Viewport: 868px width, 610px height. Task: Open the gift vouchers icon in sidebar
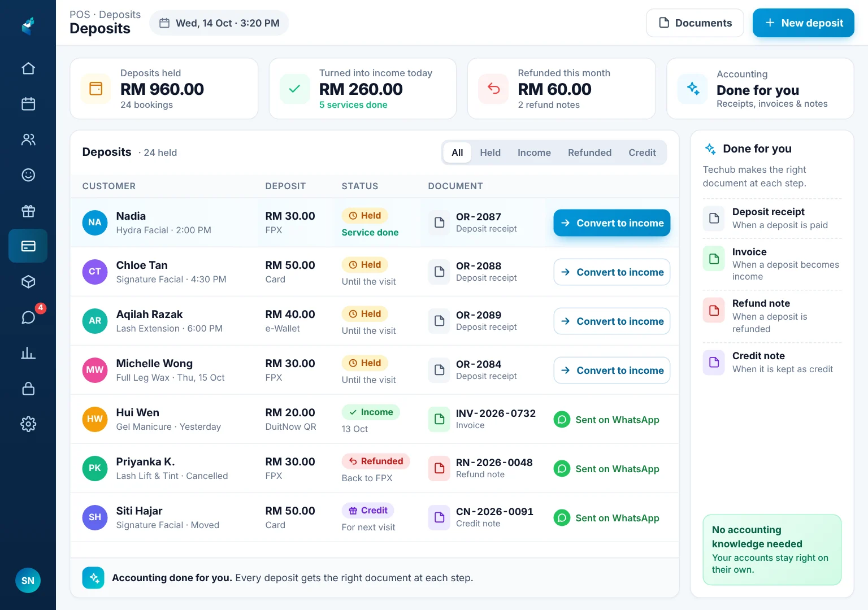(28, 211)
